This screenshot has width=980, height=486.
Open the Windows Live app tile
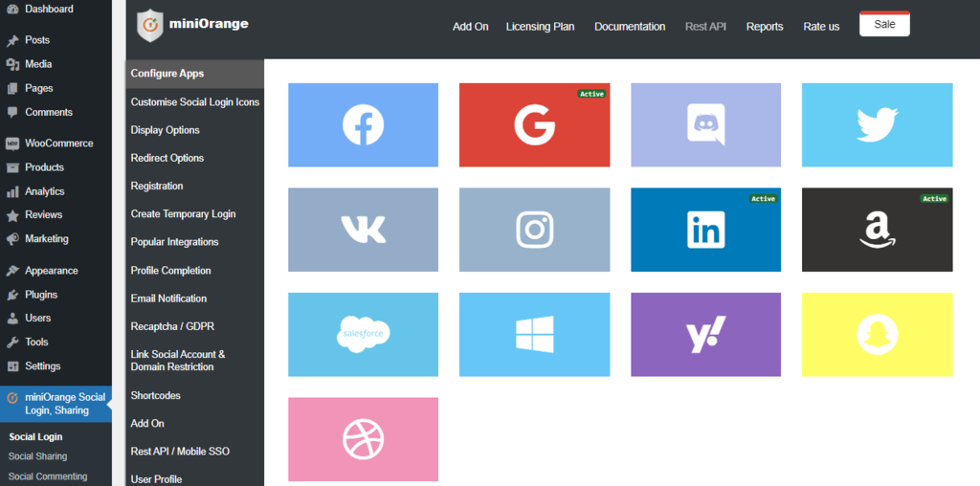[x=534, y=335]
